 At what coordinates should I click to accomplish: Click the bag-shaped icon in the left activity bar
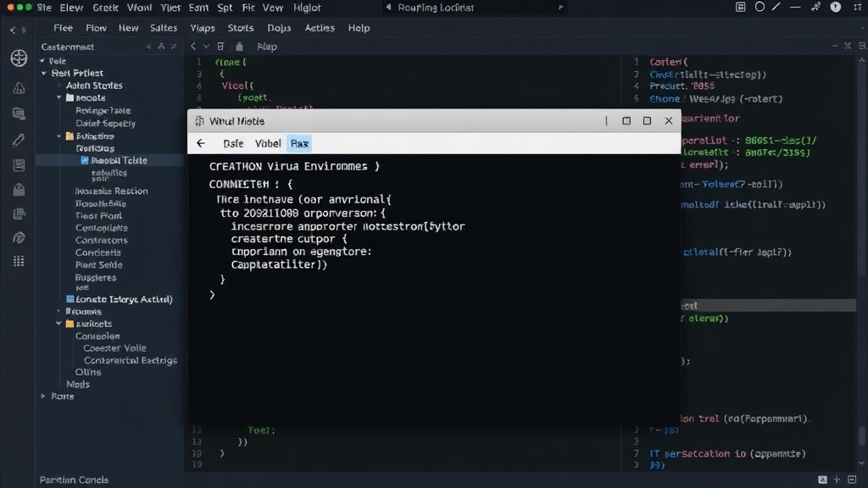[x=19, y=190]
